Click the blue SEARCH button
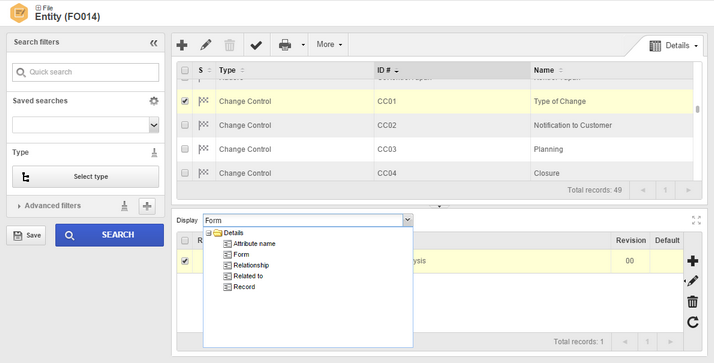The height and width of the screenshot is (363, 714). click(109, 235)
